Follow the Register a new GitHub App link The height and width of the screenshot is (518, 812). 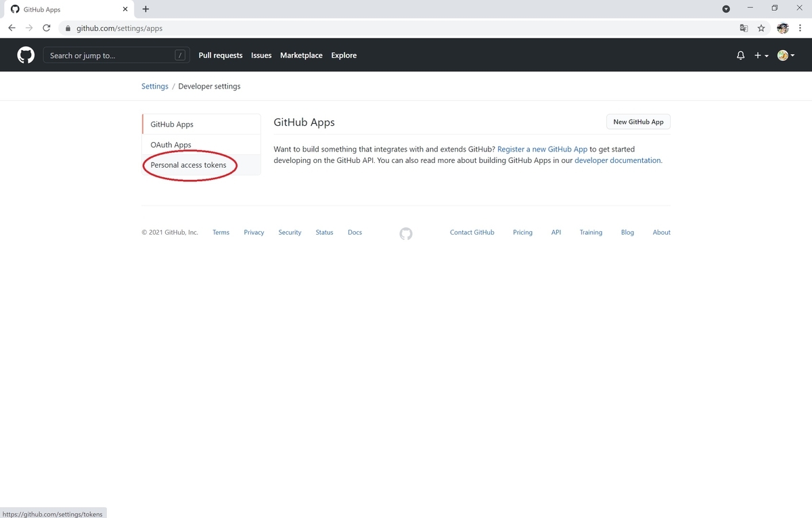click(x=542, y=149)
